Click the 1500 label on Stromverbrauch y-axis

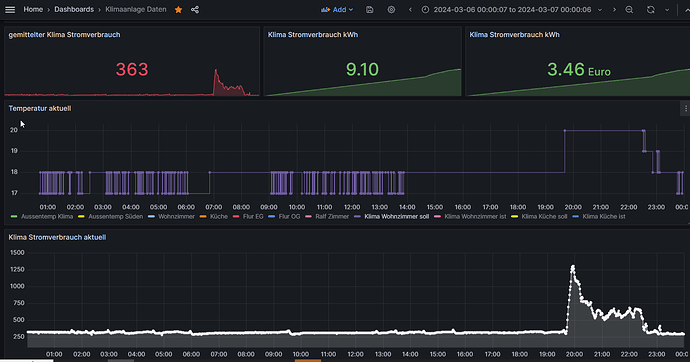point(17,252)
